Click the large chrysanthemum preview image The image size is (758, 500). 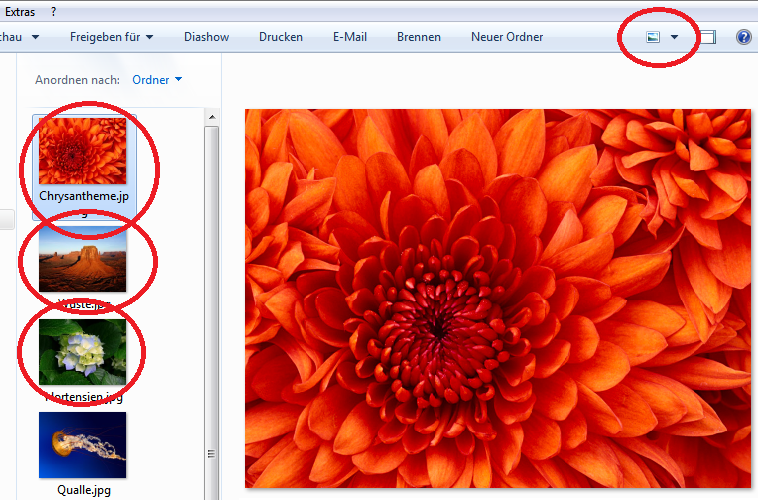[498, 298]
